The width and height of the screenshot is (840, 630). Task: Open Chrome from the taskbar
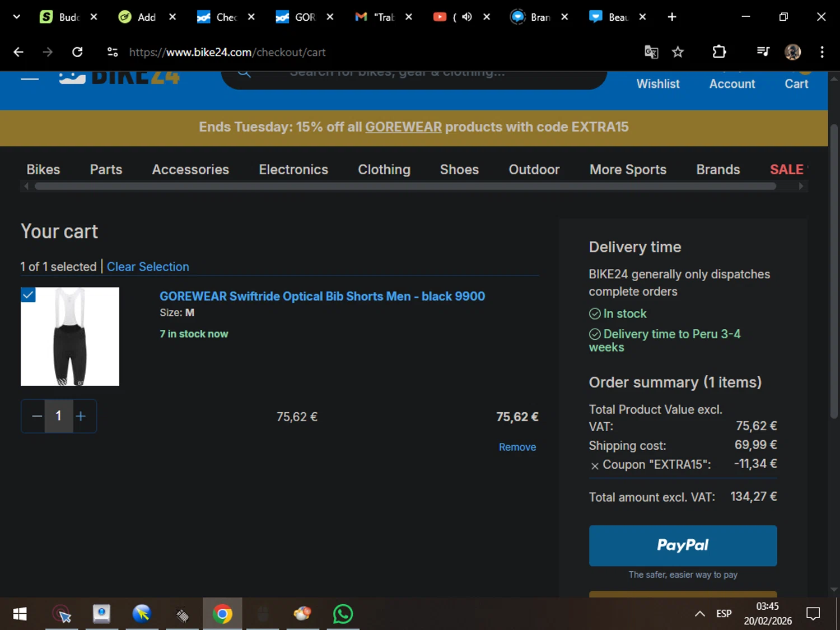pos(222,614)
